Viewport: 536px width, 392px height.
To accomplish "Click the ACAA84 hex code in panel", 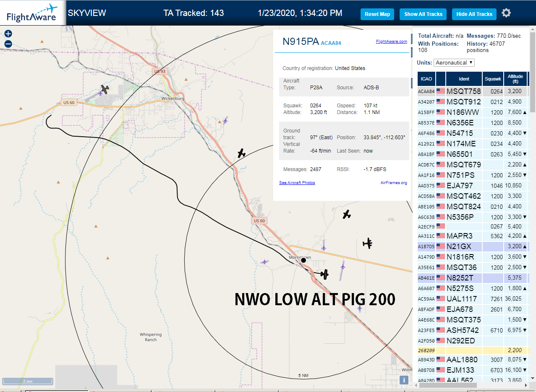I will tap(331, 43).
